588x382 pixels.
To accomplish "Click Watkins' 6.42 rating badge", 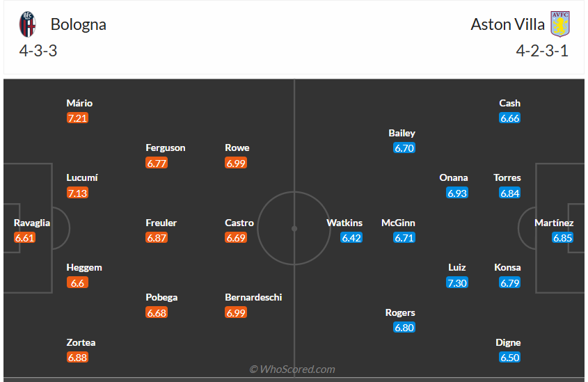I will (x=351, y=238).
